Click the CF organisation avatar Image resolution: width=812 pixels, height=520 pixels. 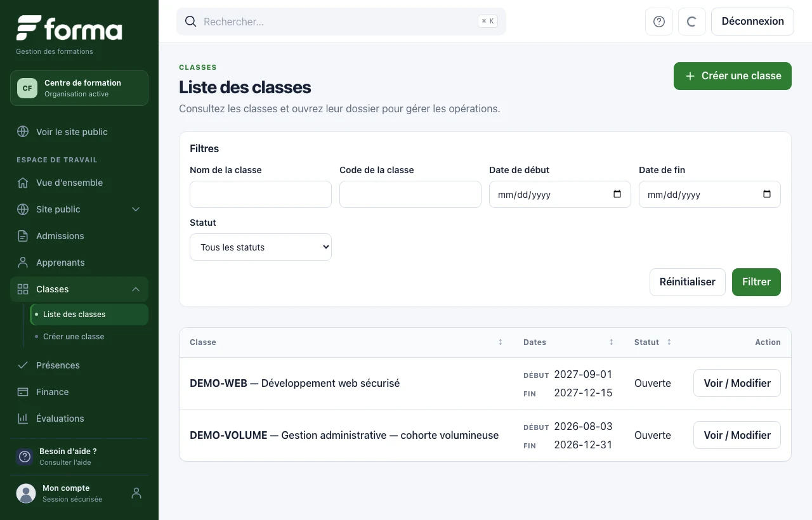27,88
